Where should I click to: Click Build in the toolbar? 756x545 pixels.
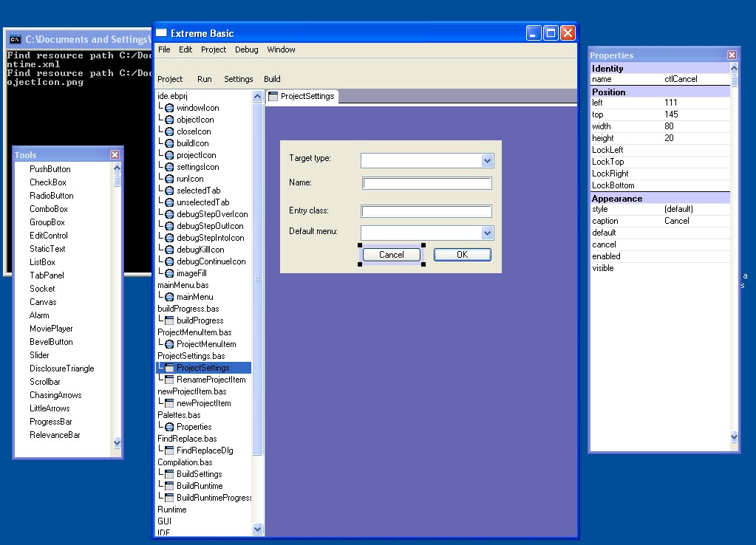tap(272, 79)
